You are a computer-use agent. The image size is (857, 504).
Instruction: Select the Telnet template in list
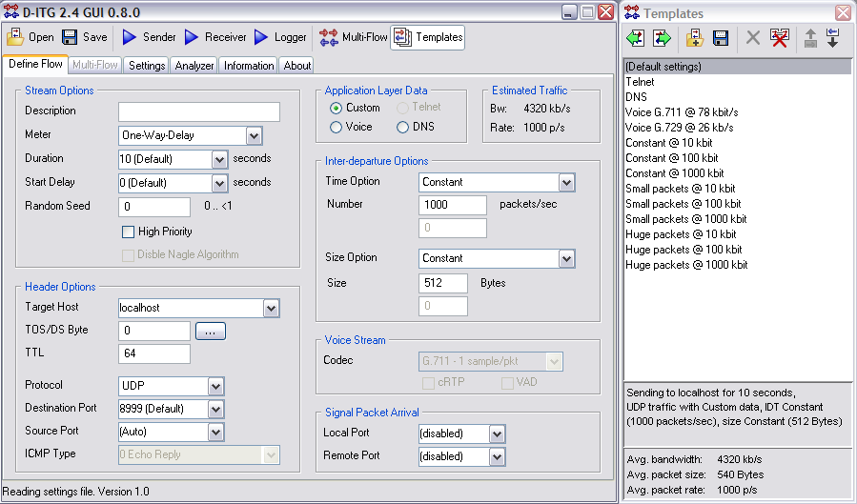737,82
